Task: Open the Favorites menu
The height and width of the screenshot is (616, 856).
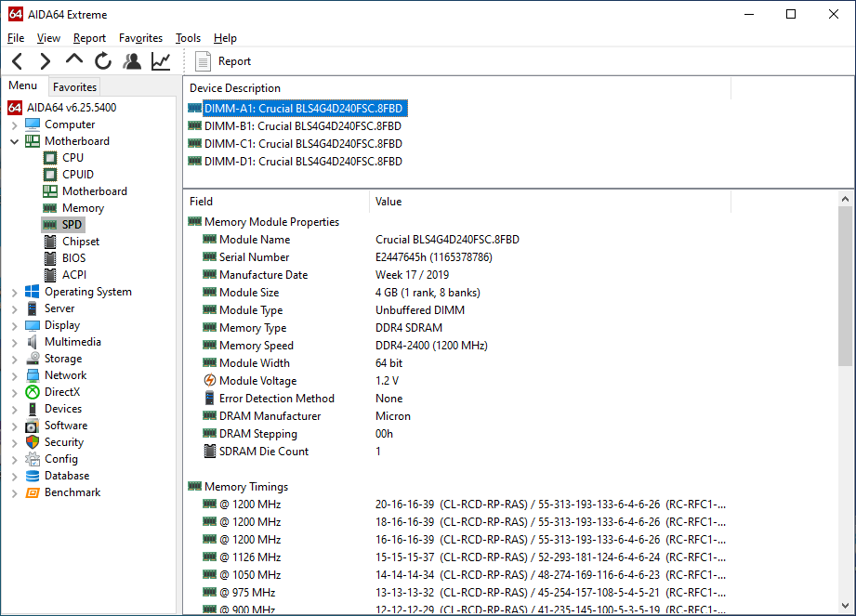Action: tap(141, 38)
